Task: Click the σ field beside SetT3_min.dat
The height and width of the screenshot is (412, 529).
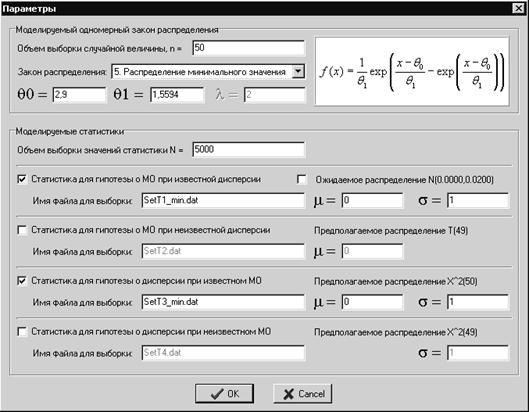Action: point(478,302)
